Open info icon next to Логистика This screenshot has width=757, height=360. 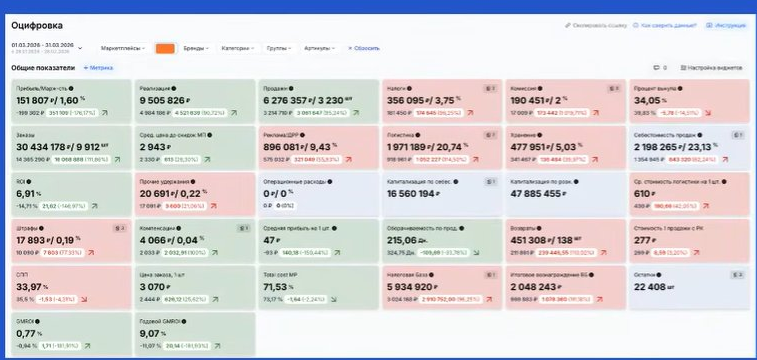click(x=418, y=136)
